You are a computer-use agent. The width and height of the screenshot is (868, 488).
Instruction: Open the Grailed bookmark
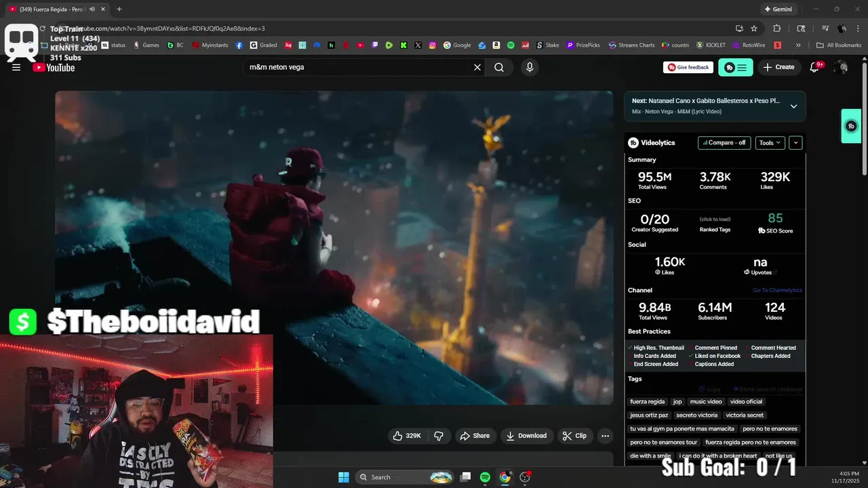(263, 45)
